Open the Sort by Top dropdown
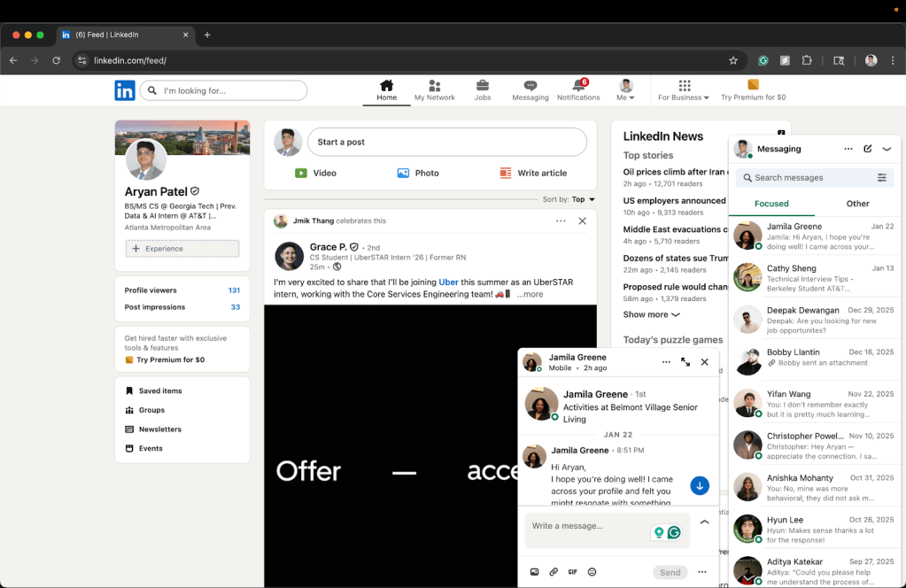Screen dimensions: 906x588 (x=569, y=199)
